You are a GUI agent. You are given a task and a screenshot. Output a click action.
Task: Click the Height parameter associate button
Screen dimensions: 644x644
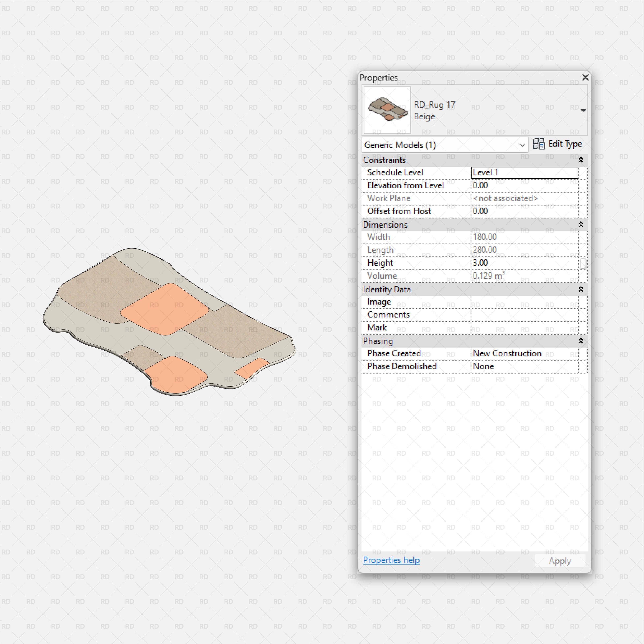[x=583, y=263]
